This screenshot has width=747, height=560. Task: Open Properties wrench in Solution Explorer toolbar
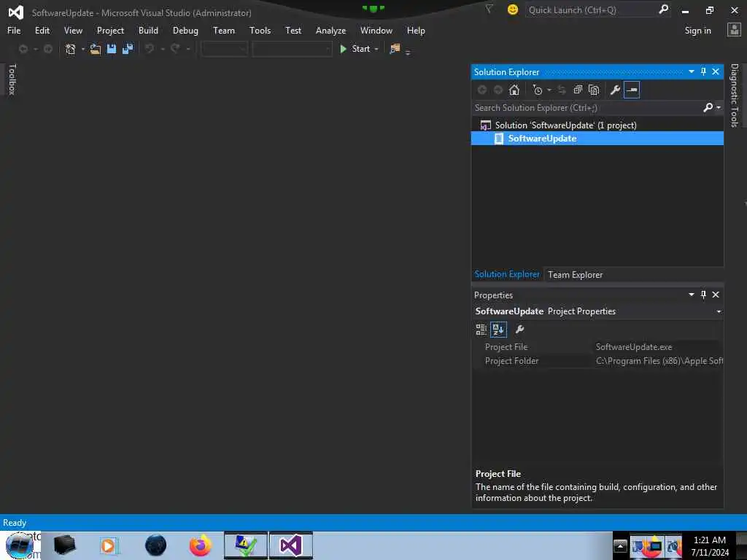(615, 90)
